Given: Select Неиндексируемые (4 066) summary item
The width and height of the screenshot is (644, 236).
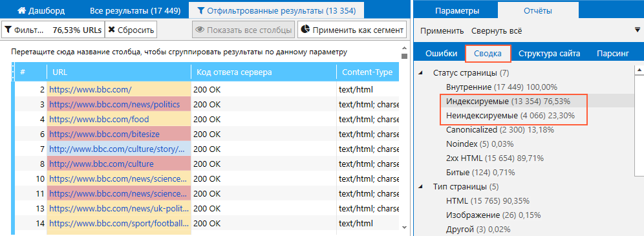Looking at the screenshot, I should [x=510, y=116].
